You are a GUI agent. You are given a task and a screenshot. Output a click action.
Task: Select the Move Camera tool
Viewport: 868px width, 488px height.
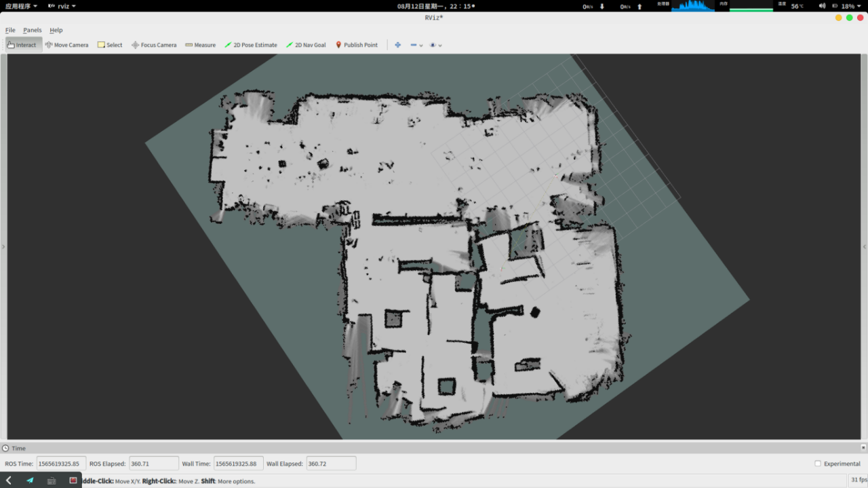coord(67,45)
